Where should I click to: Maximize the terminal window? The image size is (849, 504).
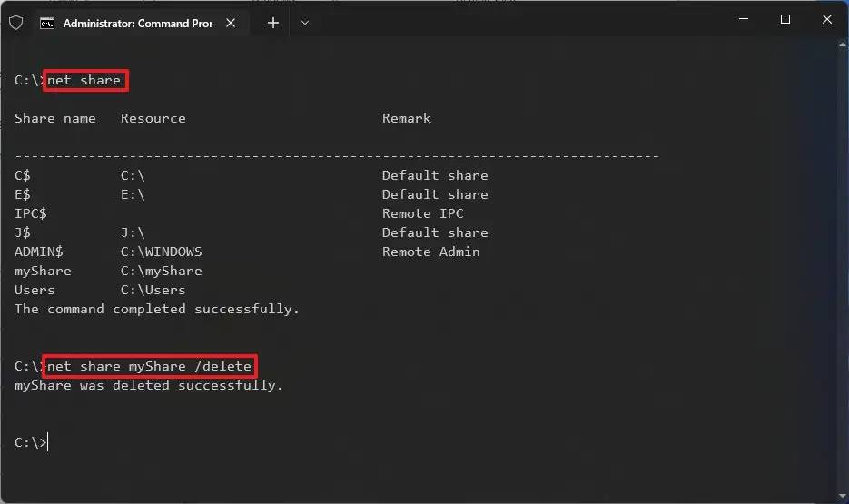click(x=785, y=19)
